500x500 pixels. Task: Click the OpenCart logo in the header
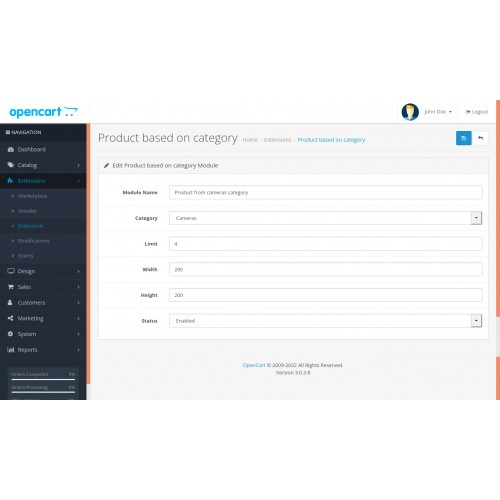43,112
